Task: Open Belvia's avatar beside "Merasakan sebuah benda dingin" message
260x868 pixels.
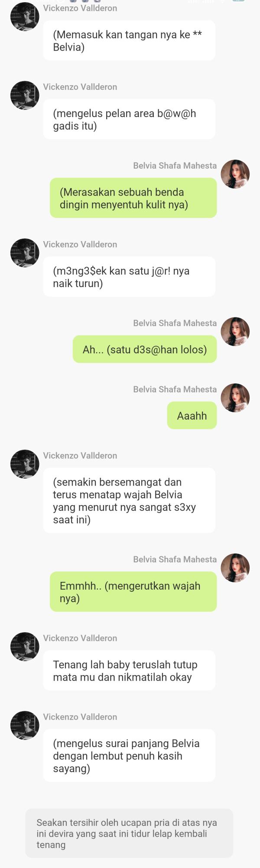Action: tap(235, 174)
